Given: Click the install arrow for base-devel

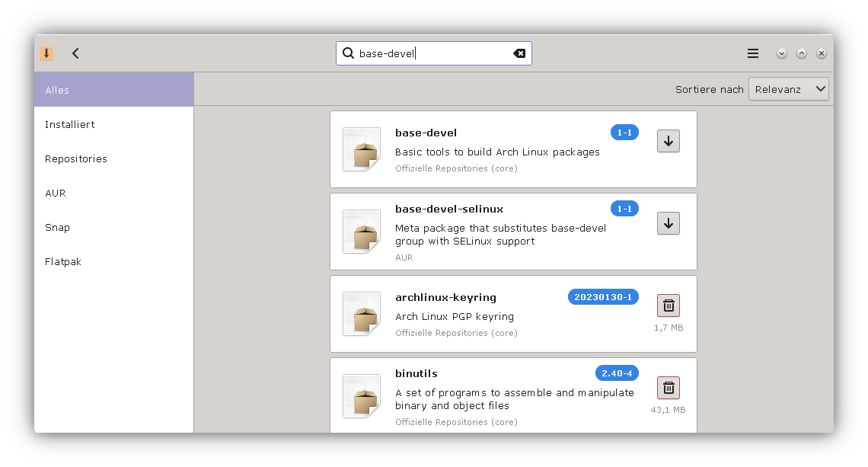Looking at the screenshot, I should tap(668, 141).
